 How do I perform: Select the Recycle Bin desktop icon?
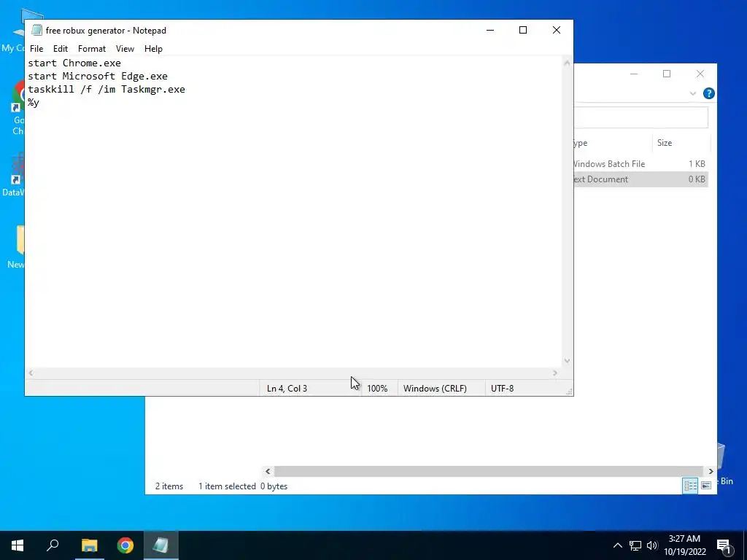pos(725,464)
